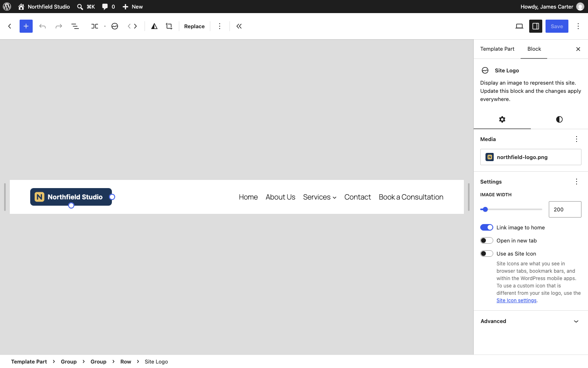
Task: Select Site Logo in breadcrumb
Action: (x=156, y=361)
